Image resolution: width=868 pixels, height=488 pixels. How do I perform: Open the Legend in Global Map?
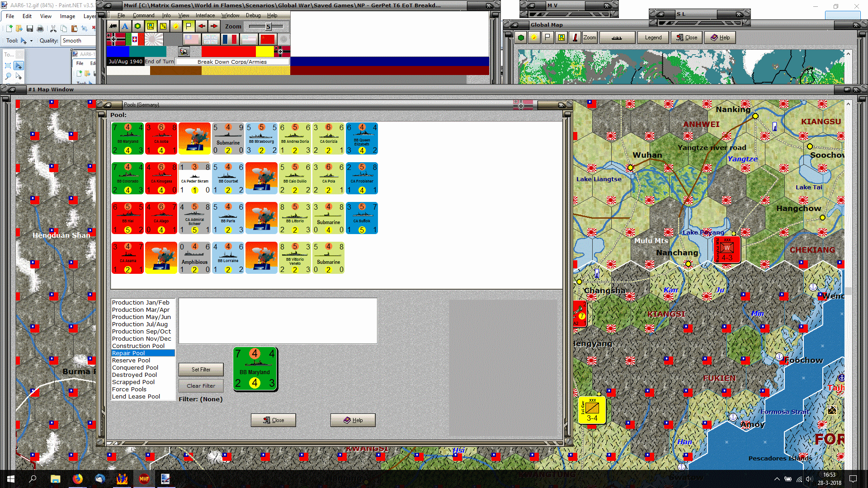(653, 38)
